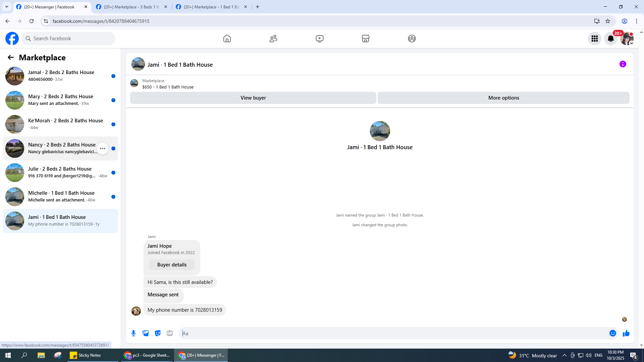Switch to Marketplace 1 Bed tab
Image resolution: width=644 pixels, height=362 pixels.
(x=211, y=7)
